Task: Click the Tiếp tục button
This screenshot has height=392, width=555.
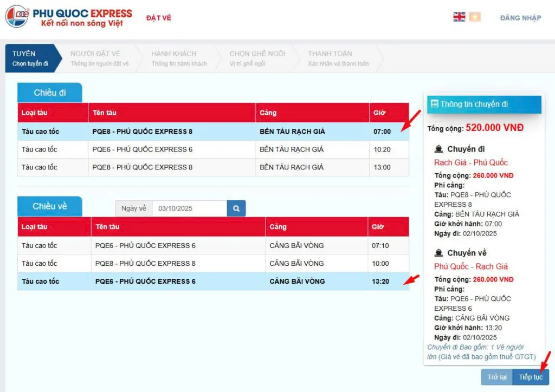Action: (531, 377)
